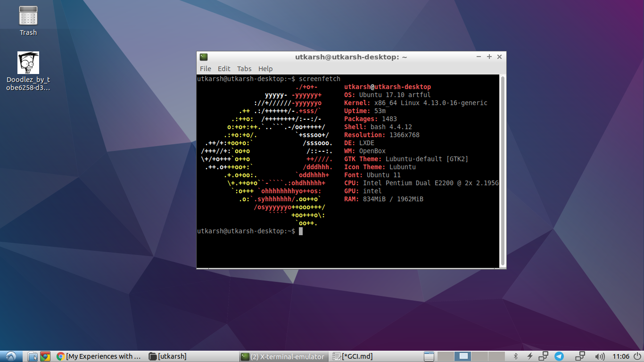644x362 pixels.
Task: Open the Edit menu in the terminal
Action: (224, 69)
